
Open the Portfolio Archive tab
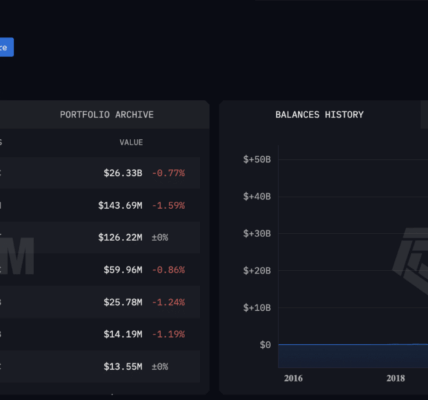(107, 115)
